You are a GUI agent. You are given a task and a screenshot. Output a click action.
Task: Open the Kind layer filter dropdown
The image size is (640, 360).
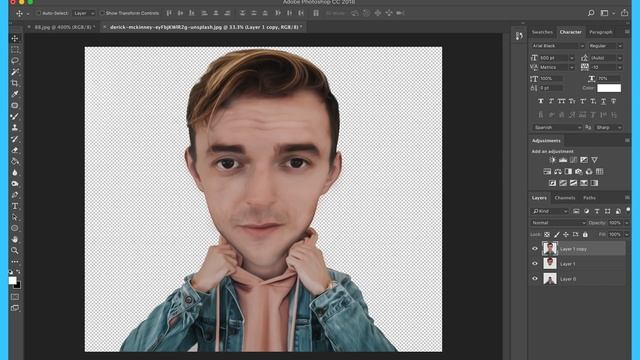click(550, 211)
